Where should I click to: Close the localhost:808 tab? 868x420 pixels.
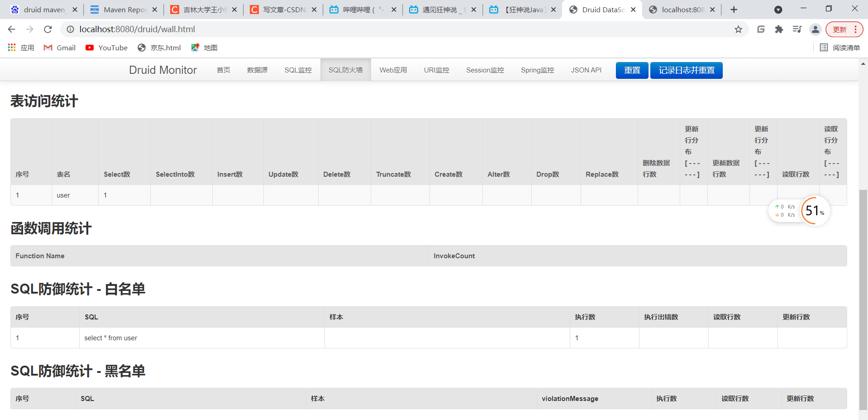pyautogui.click(x=712, y=10)
